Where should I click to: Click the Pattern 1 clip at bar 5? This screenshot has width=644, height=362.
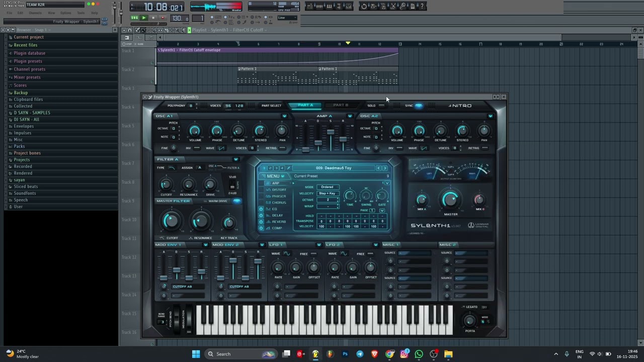click(x=278, y=76)
